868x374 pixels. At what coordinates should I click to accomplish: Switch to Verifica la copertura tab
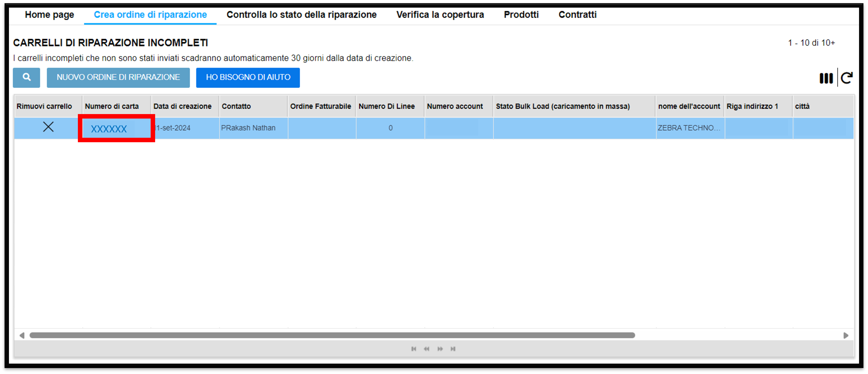[440, 15]
